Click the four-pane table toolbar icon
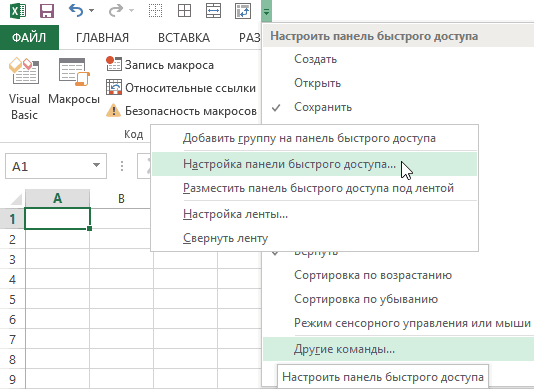This screenshot has width=534, height=389. point(185,11)
